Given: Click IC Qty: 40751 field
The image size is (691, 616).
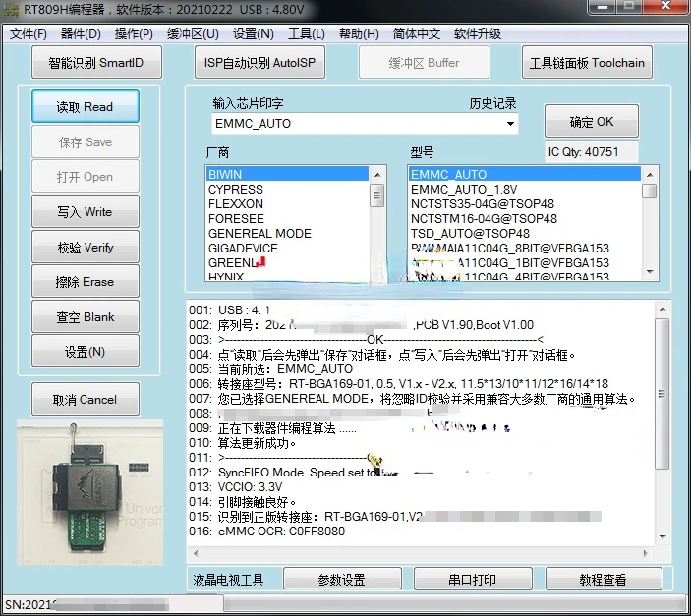Looking at the screenshot, I should tap(591, 152).
